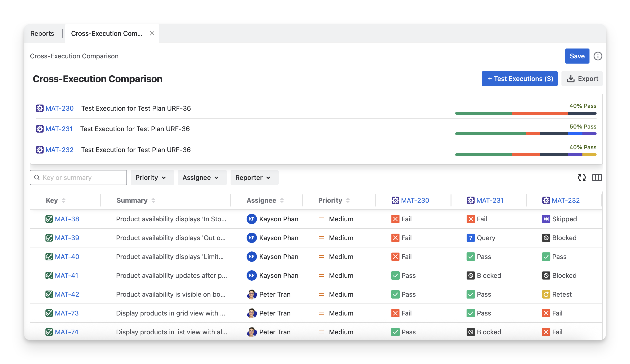The width and height of the screenshot is (630, 364).
Task: Close the Cross-Execution Comparison tab
Action: click(152, 33)
